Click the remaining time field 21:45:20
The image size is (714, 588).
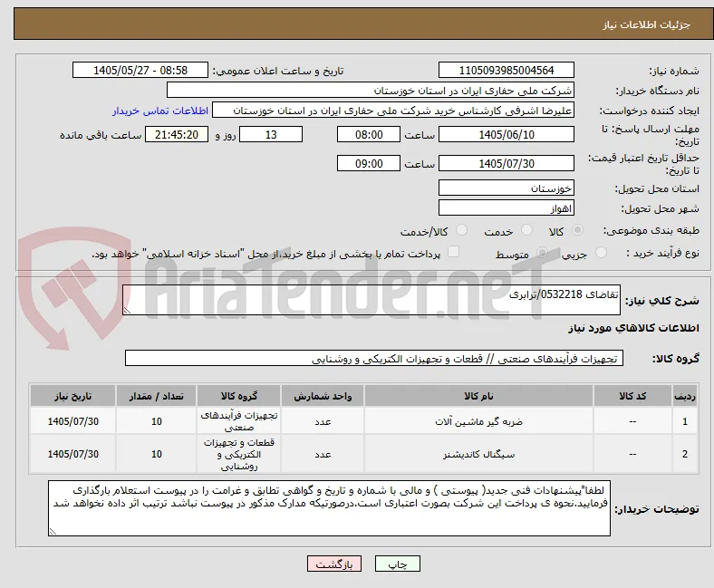(x=177, y=134)
